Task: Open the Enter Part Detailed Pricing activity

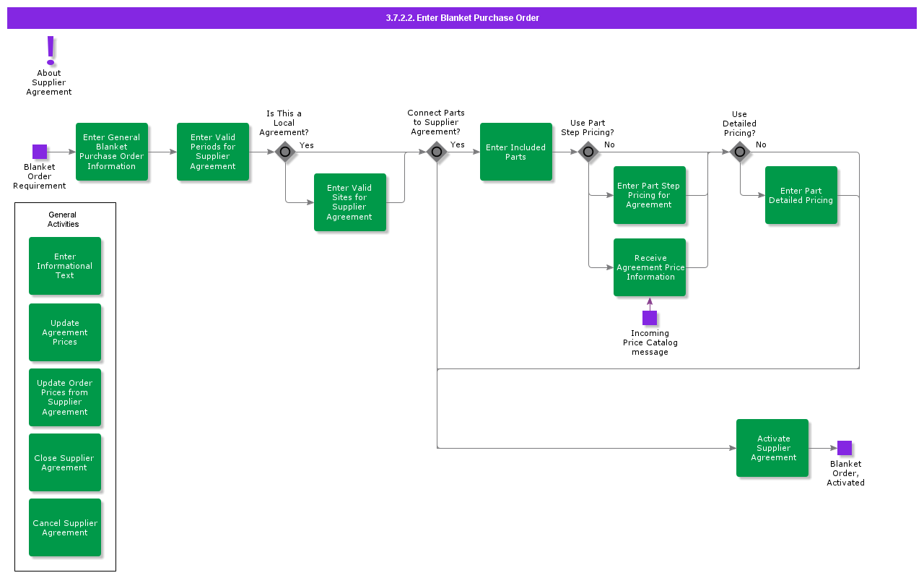Action: [x=801, y=195]
